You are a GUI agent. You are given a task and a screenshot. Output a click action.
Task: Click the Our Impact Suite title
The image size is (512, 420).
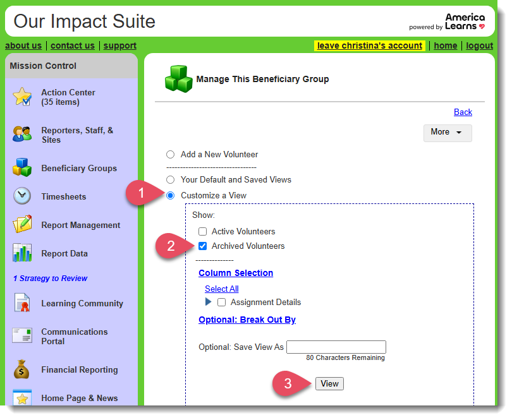(85, 21)
